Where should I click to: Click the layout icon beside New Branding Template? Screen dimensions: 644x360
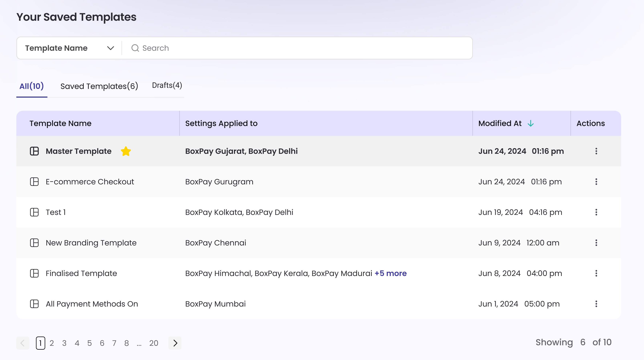[34, 243]
